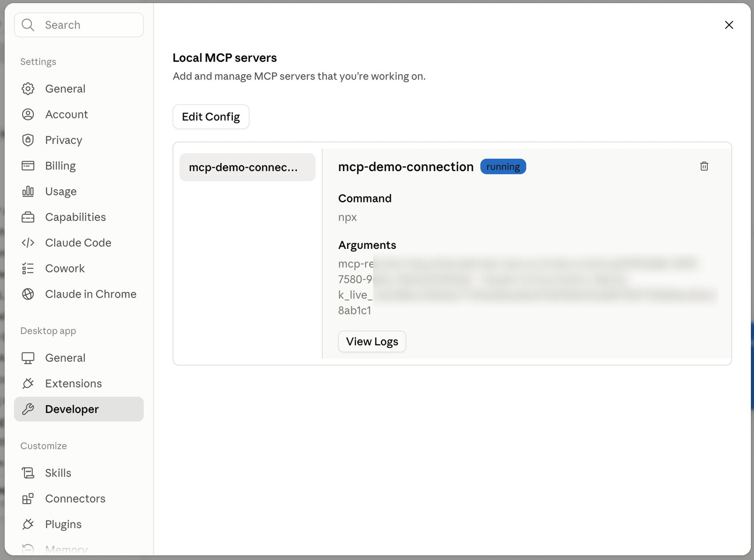Click the Connectors icon
Image resolution: width=754 pixels, height=560 pixels.
pos(28,499)
